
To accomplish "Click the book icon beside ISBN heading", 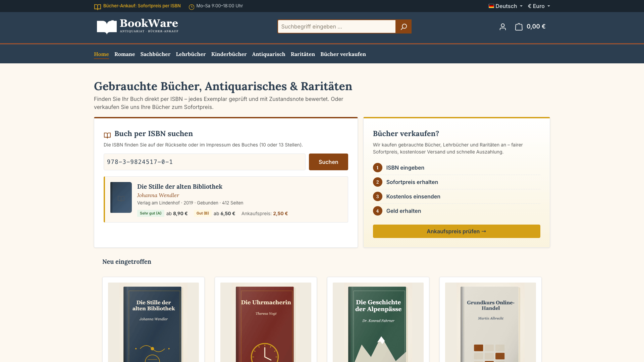I will coord(107,135).
